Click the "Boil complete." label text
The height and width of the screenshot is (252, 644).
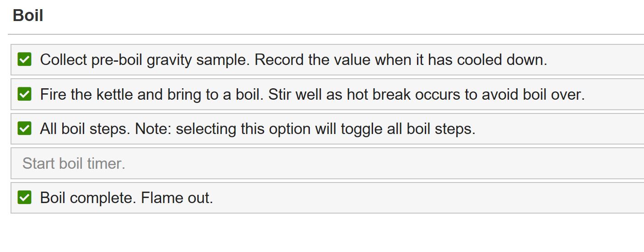click(x=88, y=198)
